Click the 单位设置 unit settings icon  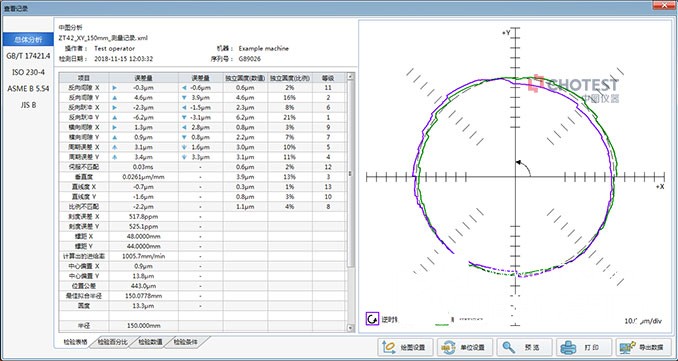[449, 347]
